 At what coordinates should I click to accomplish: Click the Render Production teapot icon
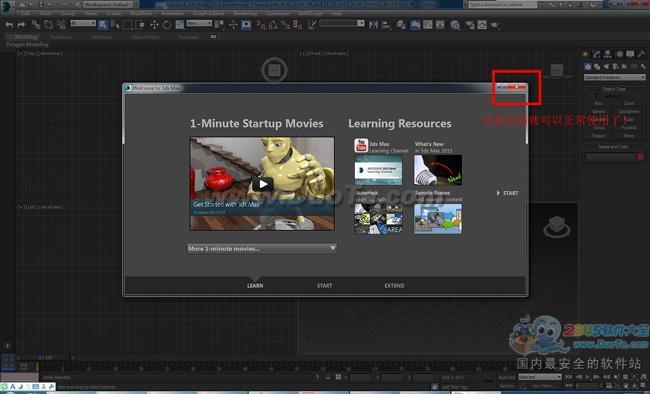tap(494, 25)
